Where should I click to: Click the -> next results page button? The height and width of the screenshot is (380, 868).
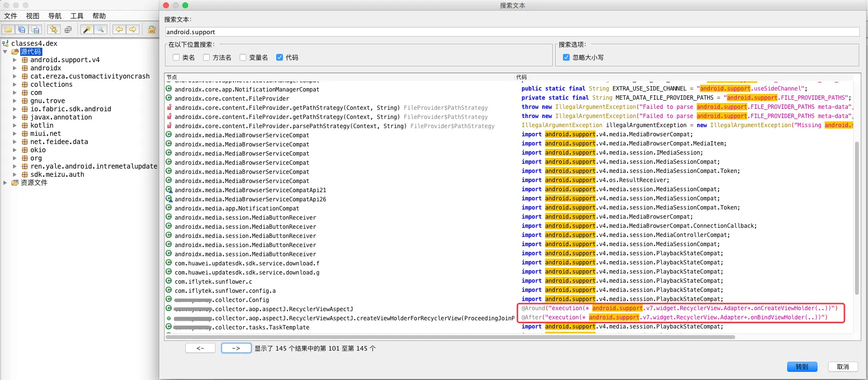[236, 348]
